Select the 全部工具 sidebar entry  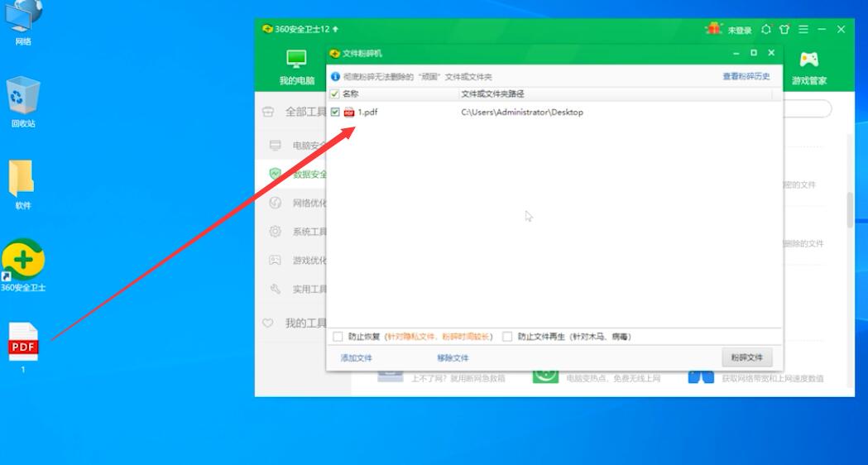pyautogui.click(x=294, y=112)
